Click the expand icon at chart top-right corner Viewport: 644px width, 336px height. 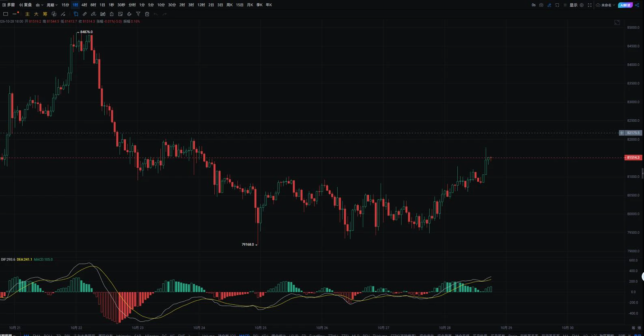pyautogui.click(x=617, y=22)
